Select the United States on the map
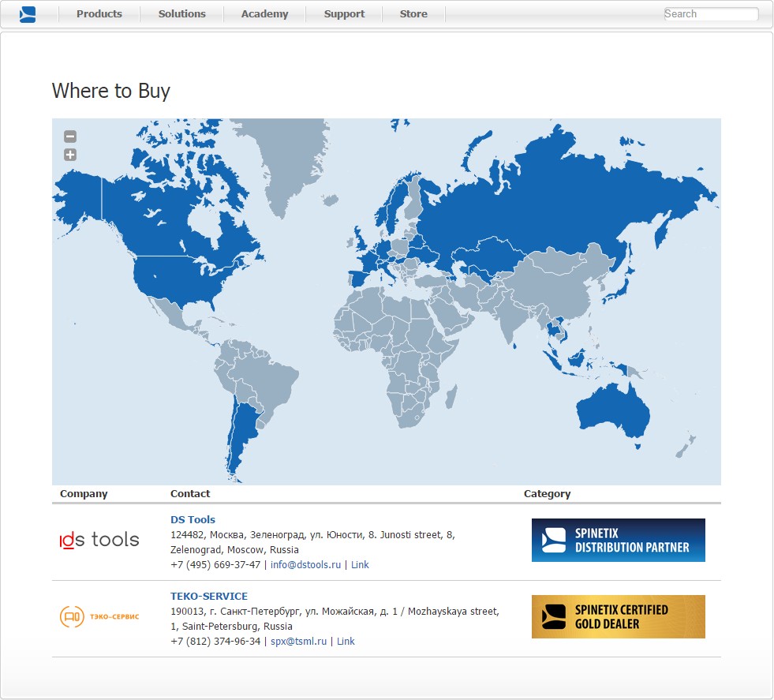The width and height of the screenshot is (774, 700). click(173, 279)
